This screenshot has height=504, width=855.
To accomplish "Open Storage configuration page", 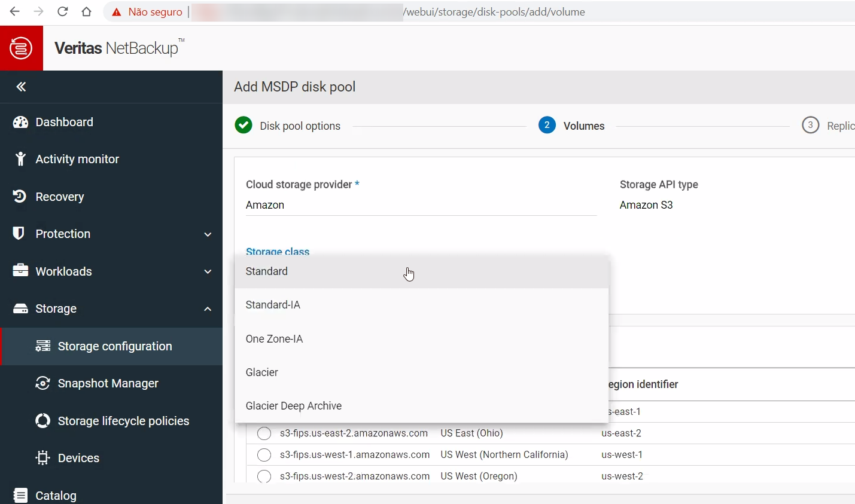I will (114, 346).
